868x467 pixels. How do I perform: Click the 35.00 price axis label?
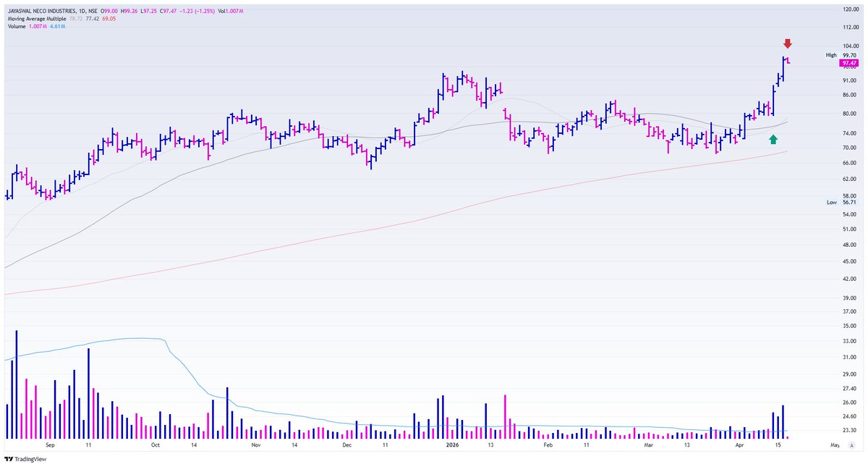pos(850,326)
